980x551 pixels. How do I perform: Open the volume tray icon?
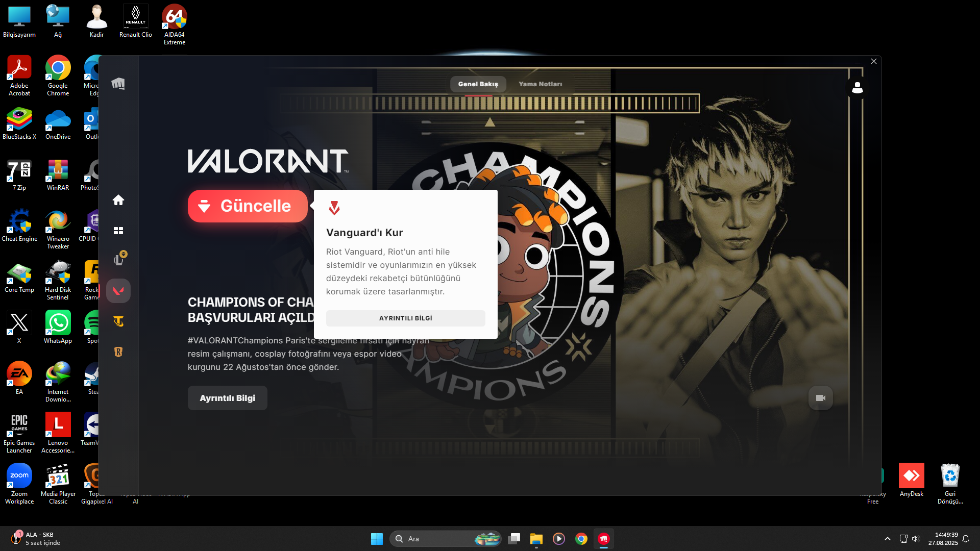click(x=915, y=539)
